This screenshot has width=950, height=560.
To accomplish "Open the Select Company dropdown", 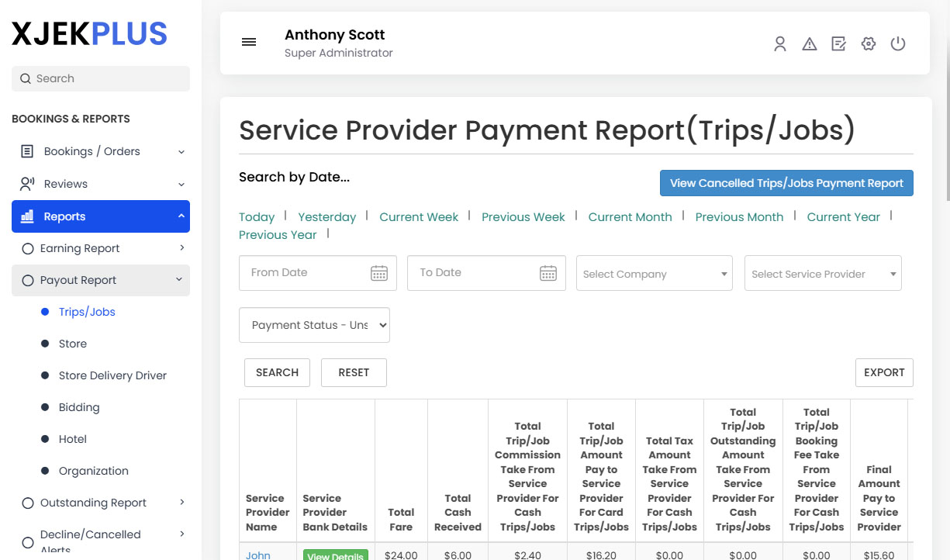I will point(654,273).
